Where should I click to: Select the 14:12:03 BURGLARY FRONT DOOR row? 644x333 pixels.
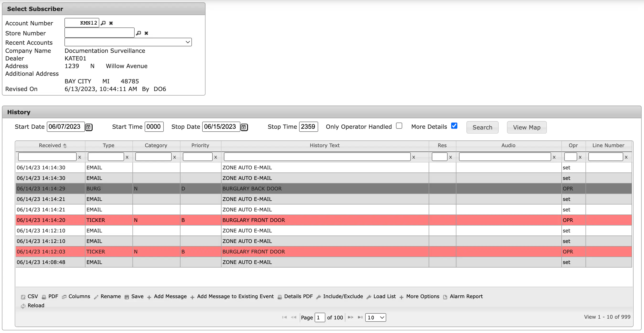tap(323, 252)
